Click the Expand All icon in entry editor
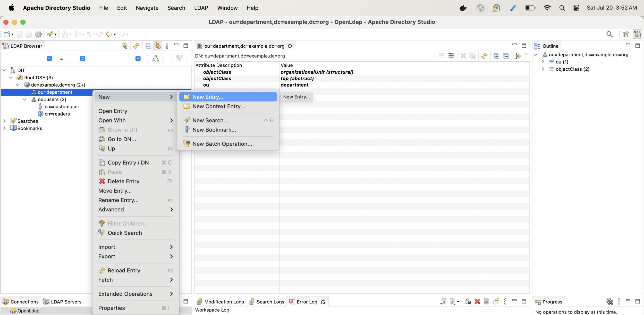This screenshot has height=315, width=644. point(496,56)
